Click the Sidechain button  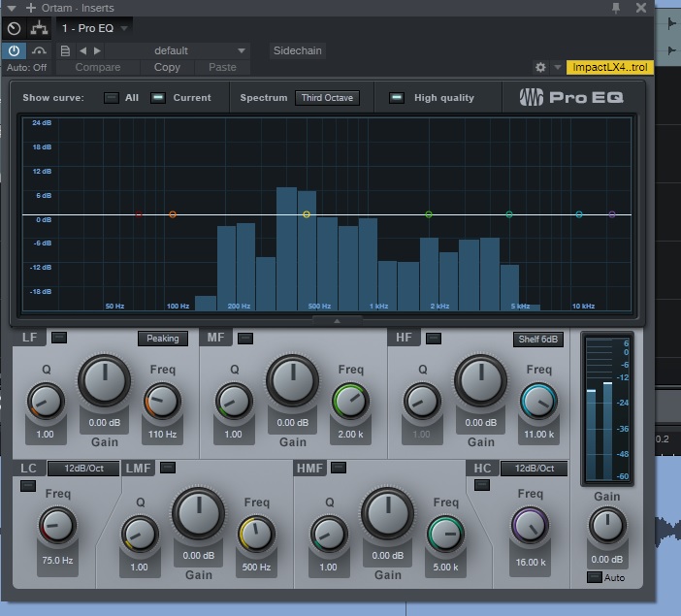pos(298,50)
